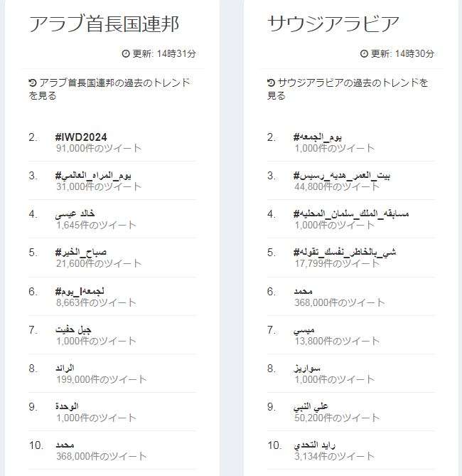Open the #IWD2024 trend

click(81, 137)
